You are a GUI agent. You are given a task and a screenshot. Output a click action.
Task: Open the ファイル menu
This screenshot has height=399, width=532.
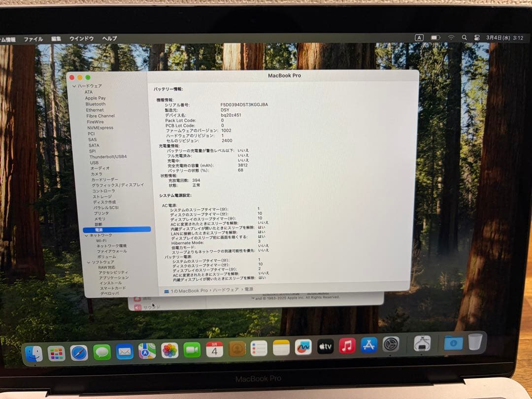click(33, 39)
